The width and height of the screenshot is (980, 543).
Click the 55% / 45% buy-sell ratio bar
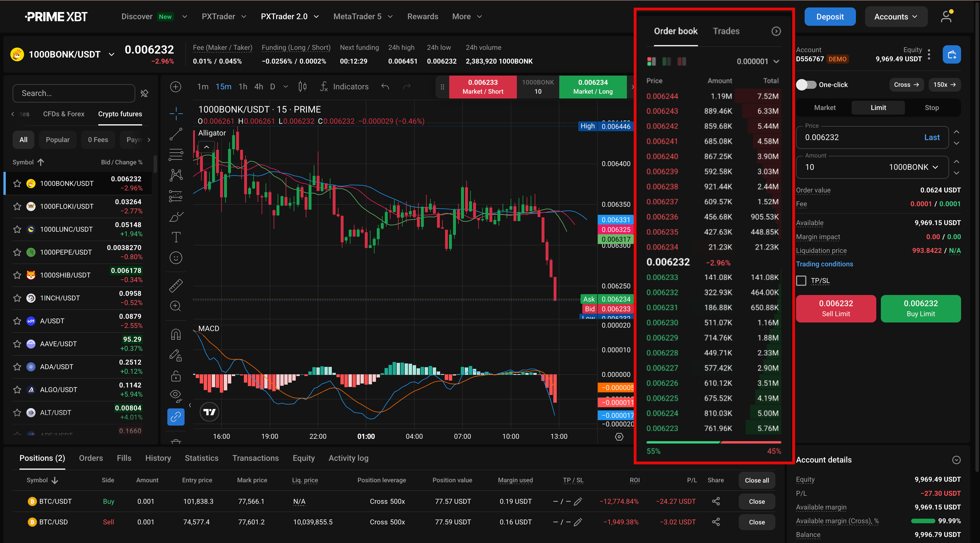coord(713,442)
